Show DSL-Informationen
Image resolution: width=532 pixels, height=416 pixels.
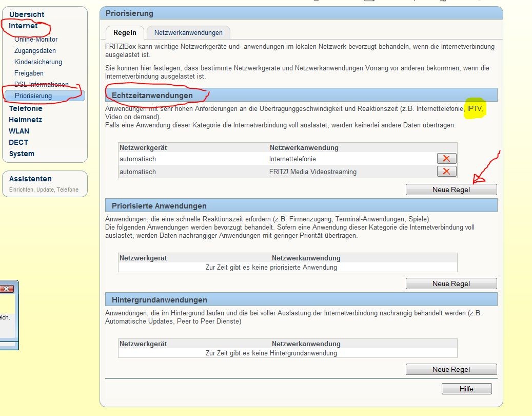[x=41, y=85]
